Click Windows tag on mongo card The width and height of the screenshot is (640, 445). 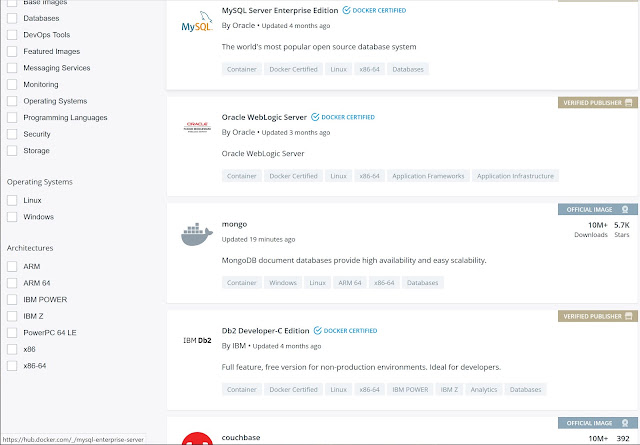[x=282, y=283]
